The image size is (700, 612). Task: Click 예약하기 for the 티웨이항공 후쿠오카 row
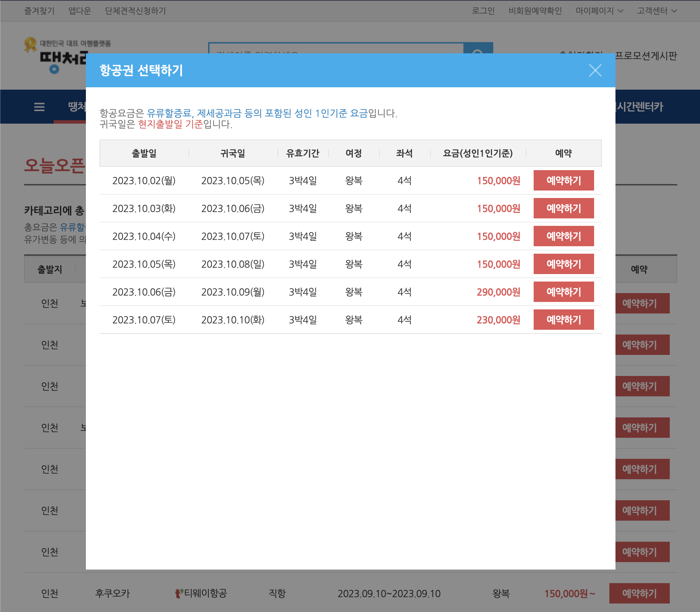point(639,593)
